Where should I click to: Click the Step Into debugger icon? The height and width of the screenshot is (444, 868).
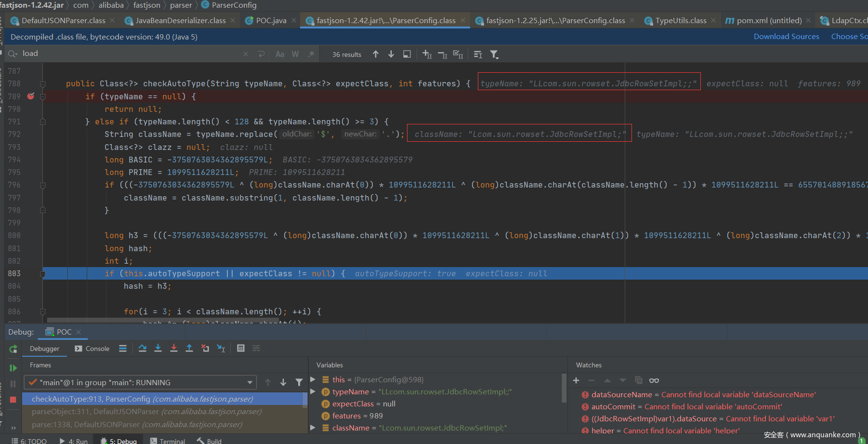tap(158, 348)
